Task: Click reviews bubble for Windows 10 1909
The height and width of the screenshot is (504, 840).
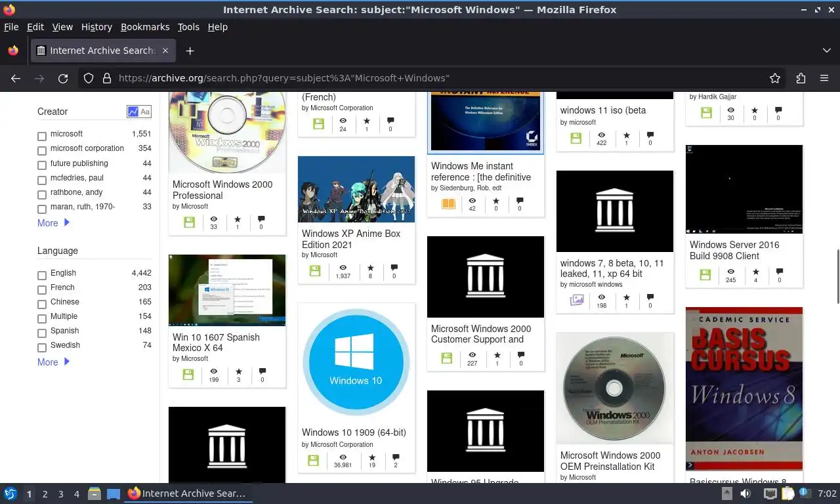Action: (x=396, y=457)
